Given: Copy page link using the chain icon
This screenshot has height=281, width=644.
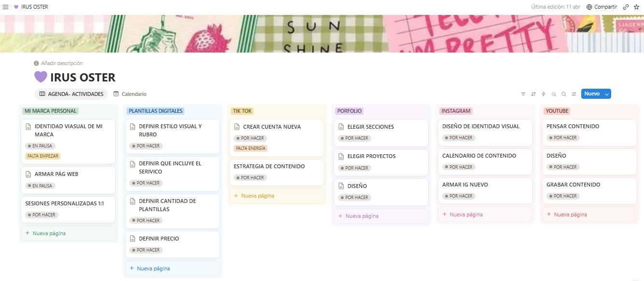Looking at the screenshot, I should (626, 7).
